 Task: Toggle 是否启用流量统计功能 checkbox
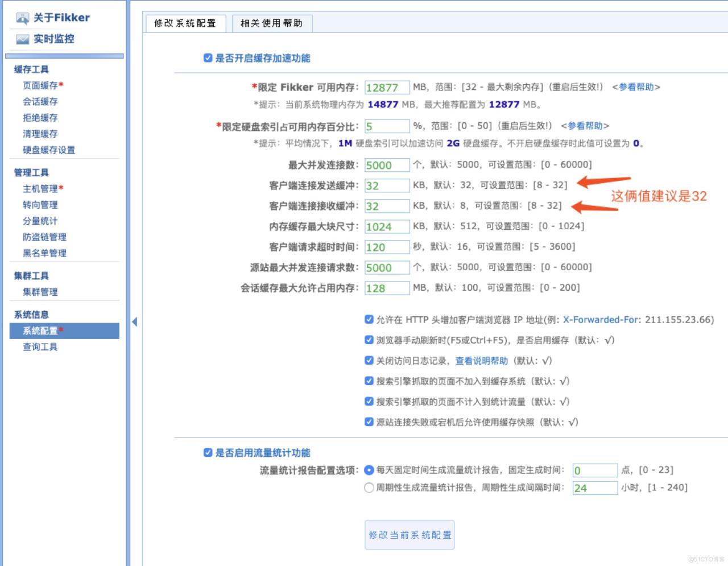point(208,453)
